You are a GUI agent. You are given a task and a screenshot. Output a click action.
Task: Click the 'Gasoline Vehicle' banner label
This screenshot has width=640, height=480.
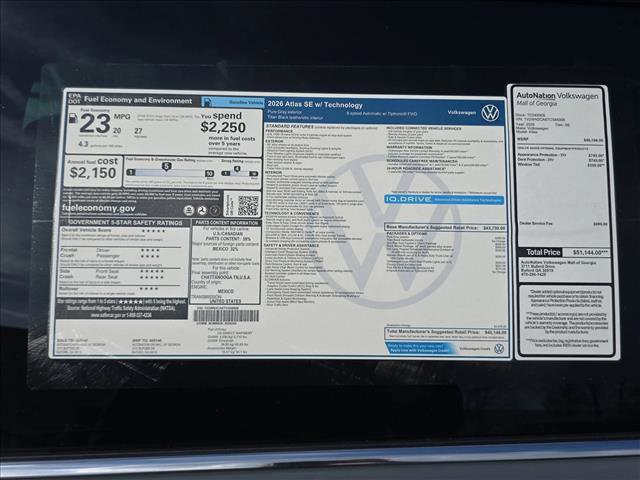coord(246,102)
